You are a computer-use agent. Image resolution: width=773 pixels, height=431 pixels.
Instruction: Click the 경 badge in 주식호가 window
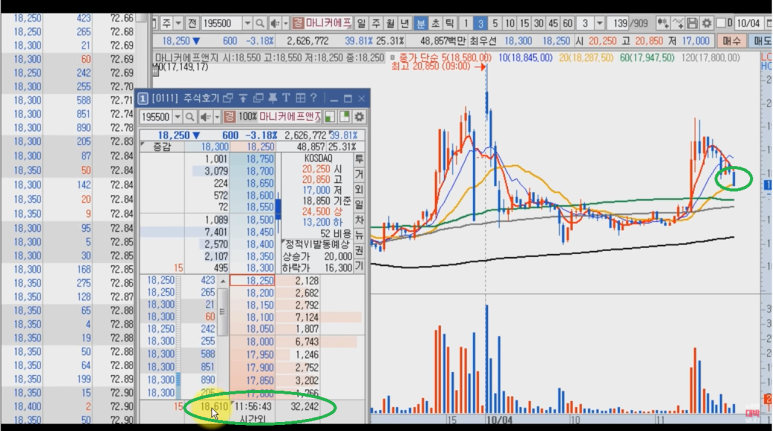point(229,117)
